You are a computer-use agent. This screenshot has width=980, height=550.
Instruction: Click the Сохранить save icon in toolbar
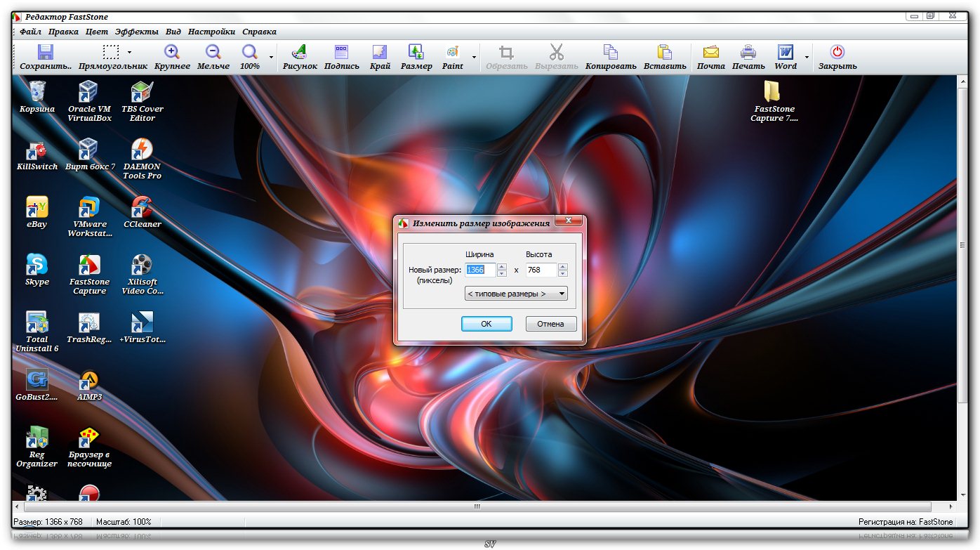click(46, 53)
